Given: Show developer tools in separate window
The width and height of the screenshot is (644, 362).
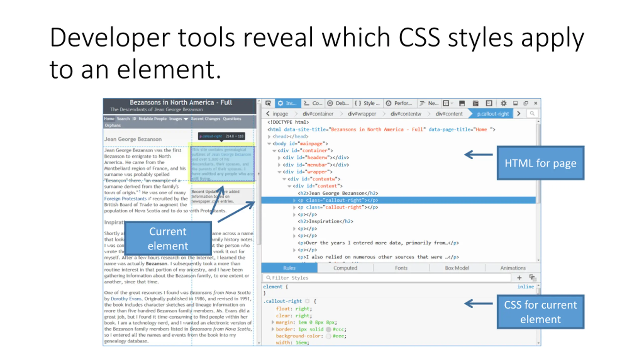Looking at the screenshot, I should click(x=526, y=103).
